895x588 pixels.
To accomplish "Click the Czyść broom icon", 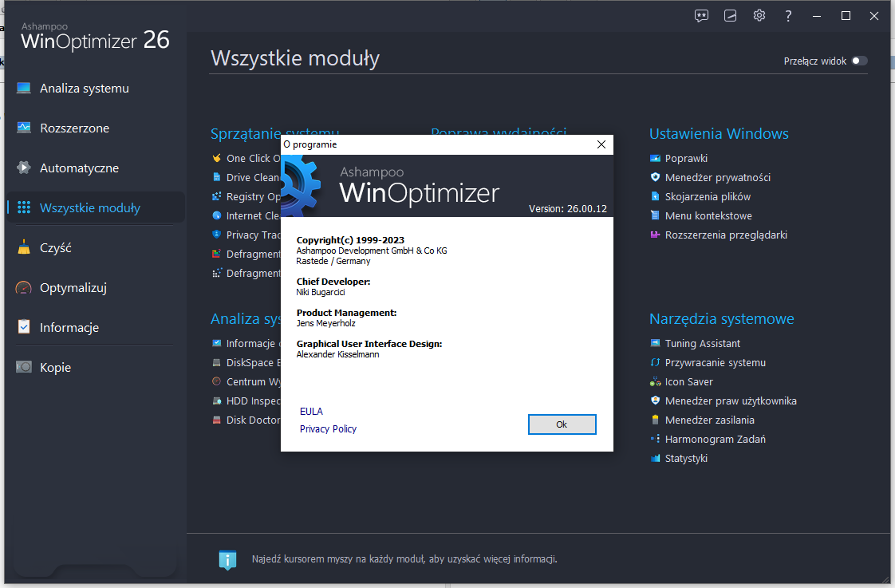I will coord(23,247).
